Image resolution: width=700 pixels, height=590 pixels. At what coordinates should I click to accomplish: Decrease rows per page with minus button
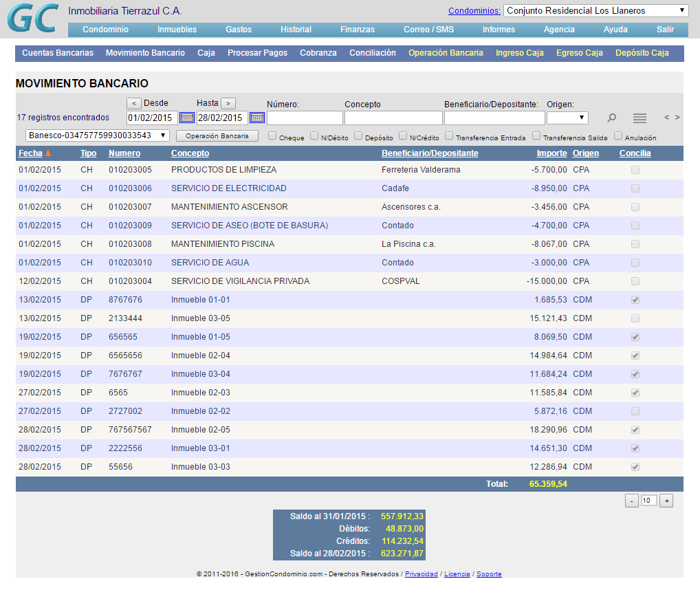[x=632, y=501]
